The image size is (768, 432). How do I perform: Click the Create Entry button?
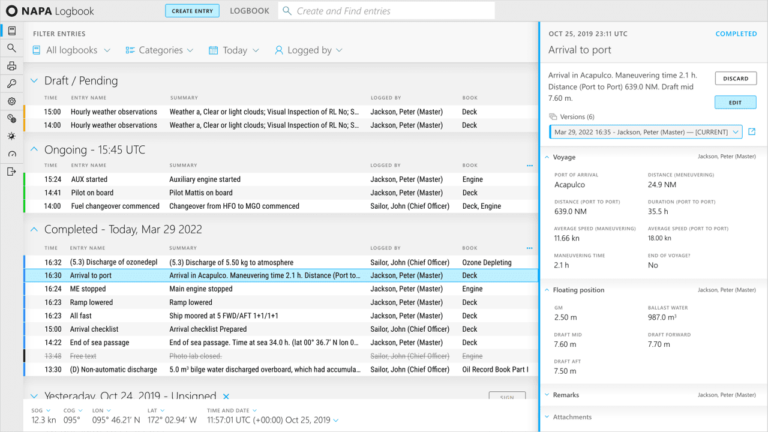click(x=191, y=11)
